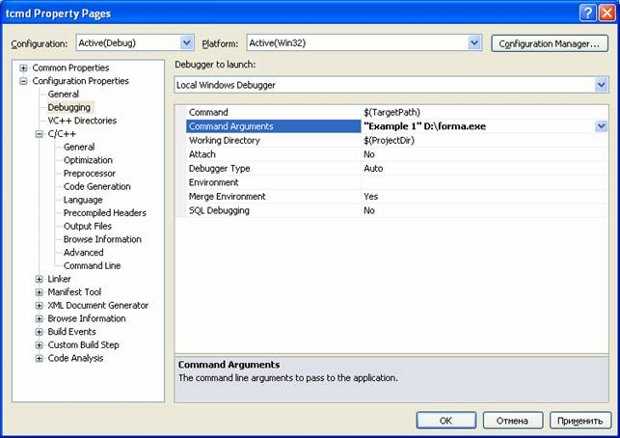Select the Build Events tree item
The height and width of the screenshot is (438, 620).
72,332
